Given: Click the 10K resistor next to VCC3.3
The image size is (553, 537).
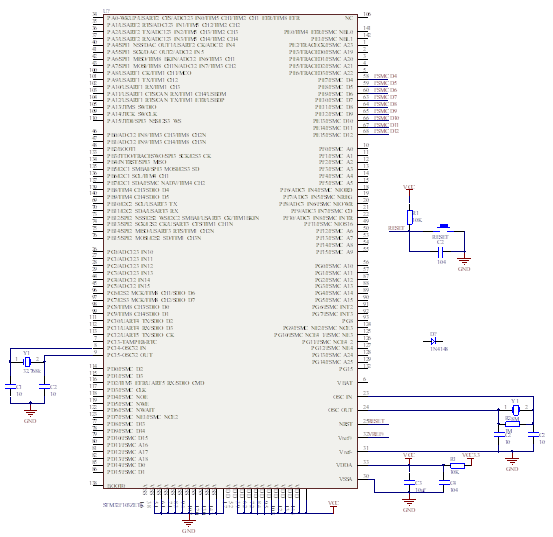Looking at the screenshot, I should pyautogui.click(x=457, y=466).
